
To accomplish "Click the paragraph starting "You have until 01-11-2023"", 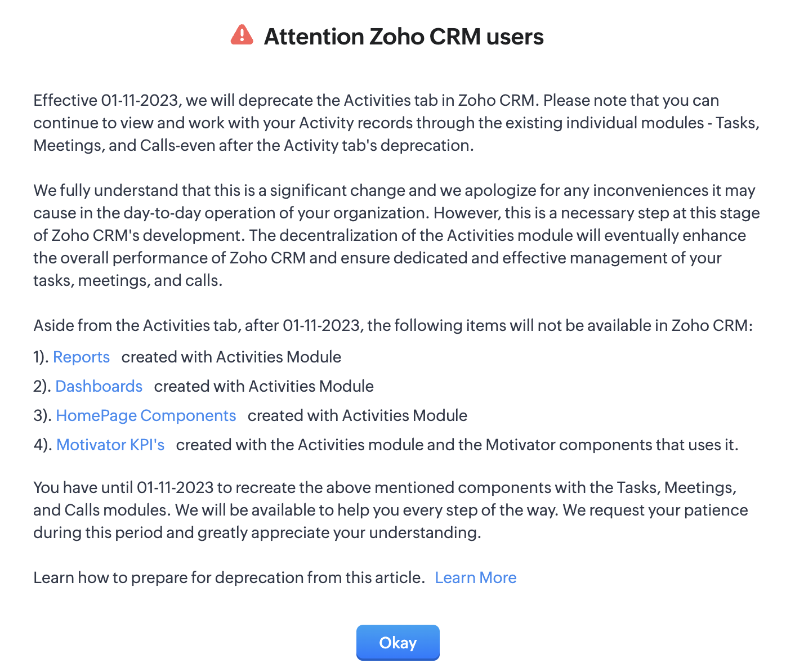I will click(391, 510).
